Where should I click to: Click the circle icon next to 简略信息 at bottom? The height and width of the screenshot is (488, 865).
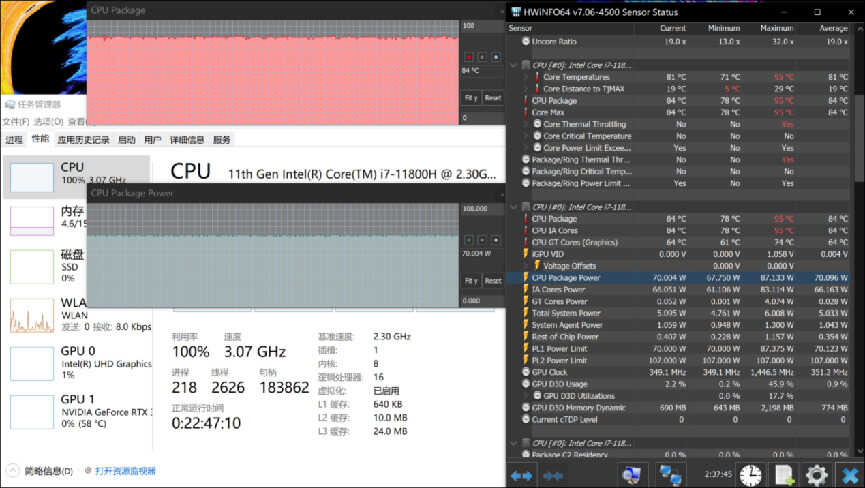coord(12,471)
